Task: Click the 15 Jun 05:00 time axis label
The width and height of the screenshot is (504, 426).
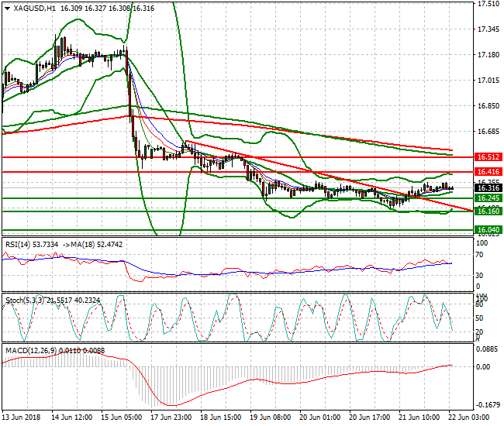Action: 122,417
